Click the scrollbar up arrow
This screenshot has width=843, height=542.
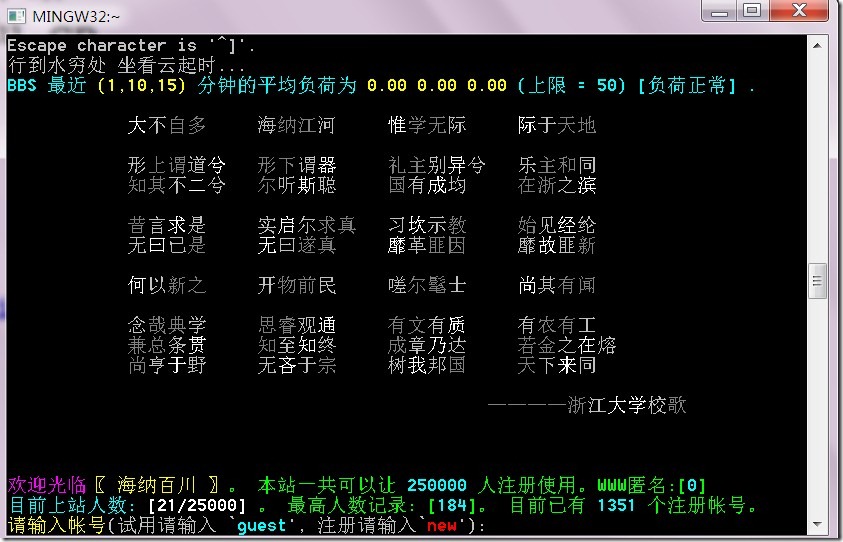[x=818, y=44]
